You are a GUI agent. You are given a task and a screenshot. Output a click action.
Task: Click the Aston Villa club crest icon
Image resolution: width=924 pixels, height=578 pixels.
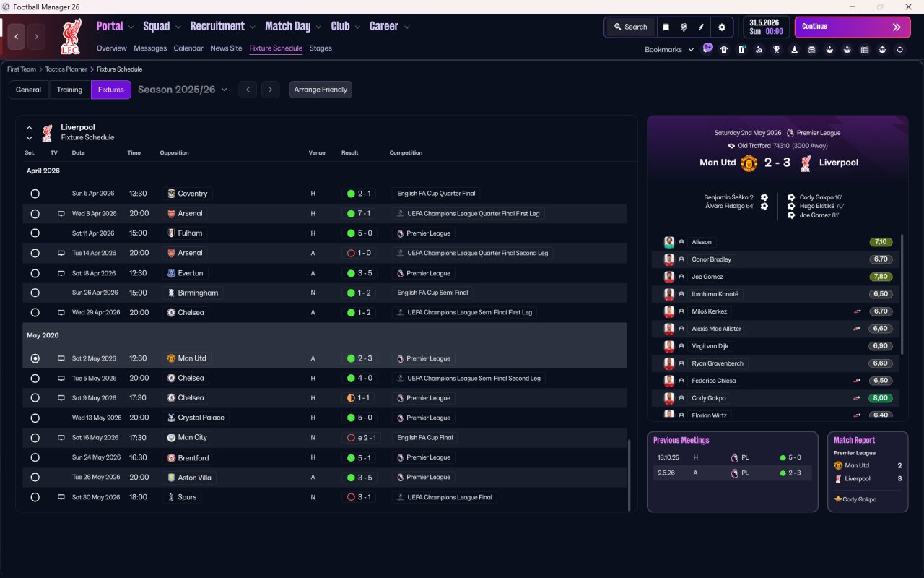click(171, 478)
